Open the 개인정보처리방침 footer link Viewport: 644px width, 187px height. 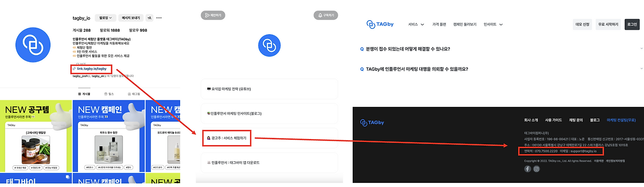point(616,161)
